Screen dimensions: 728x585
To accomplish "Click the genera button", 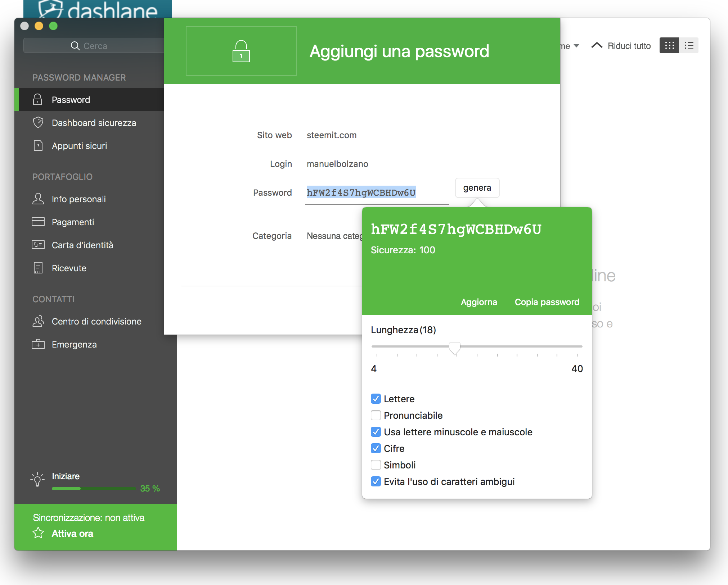I will (x=477, y=188).
